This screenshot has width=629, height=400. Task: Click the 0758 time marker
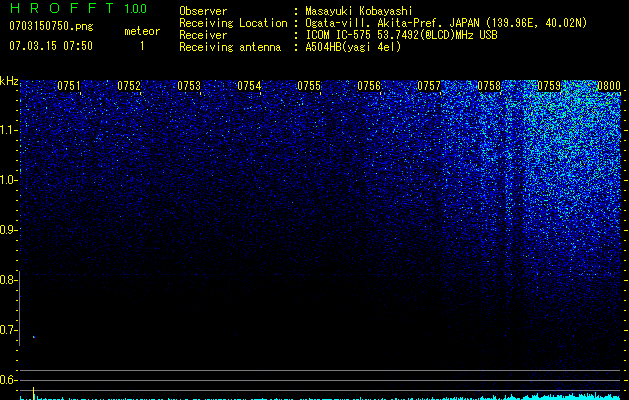[489, 86]
